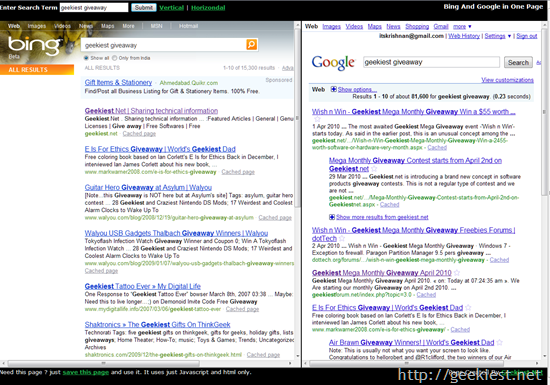This screenshot has width=550, height=385.
Task: Click the Bing pane horizontal scrollbar
Action: [x=103, y=363]
